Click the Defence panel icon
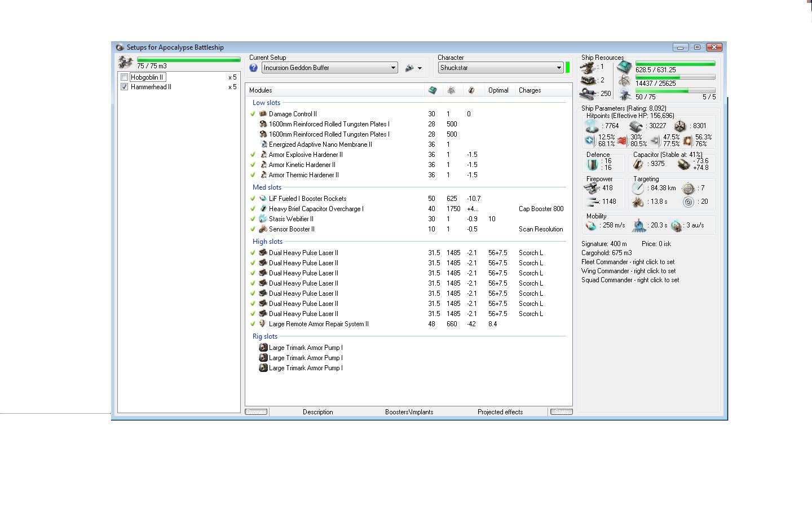This screenshot has width=812, height=508. click(x=593, y=164)
